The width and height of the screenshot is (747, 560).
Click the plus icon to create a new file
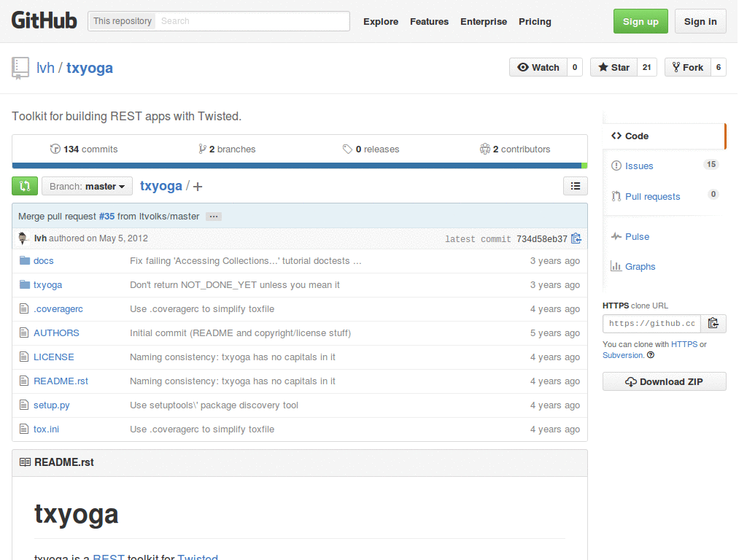[x=198, y=187]
